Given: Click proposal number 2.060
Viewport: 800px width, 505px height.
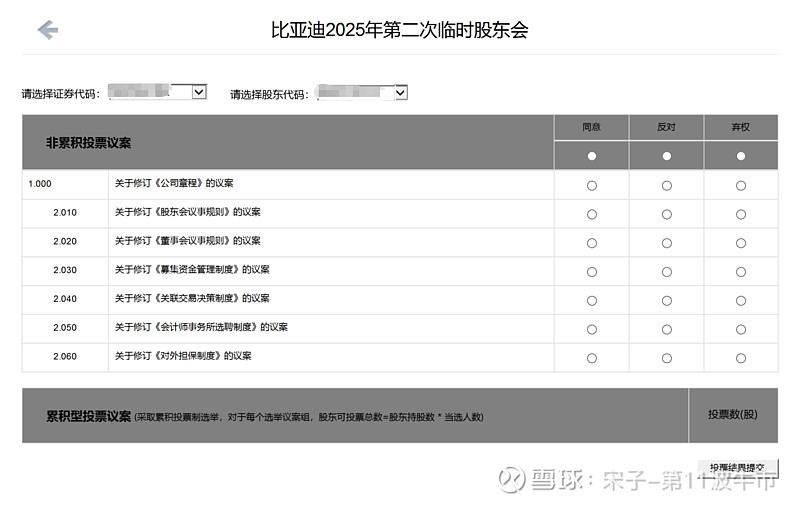Looking at the screenshot, I should tap(65, 357).
